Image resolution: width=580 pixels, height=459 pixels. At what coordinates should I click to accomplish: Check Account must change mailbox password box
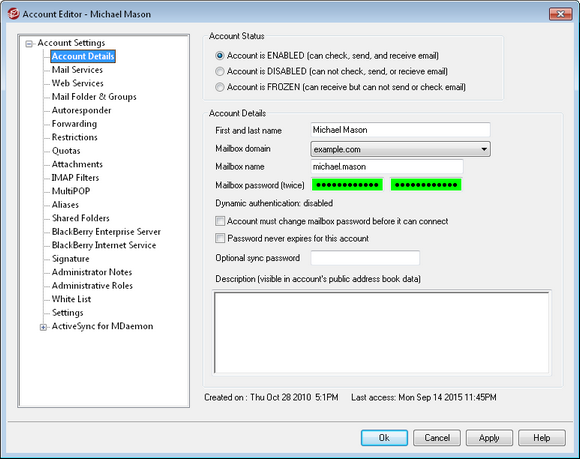coord(220,221)
